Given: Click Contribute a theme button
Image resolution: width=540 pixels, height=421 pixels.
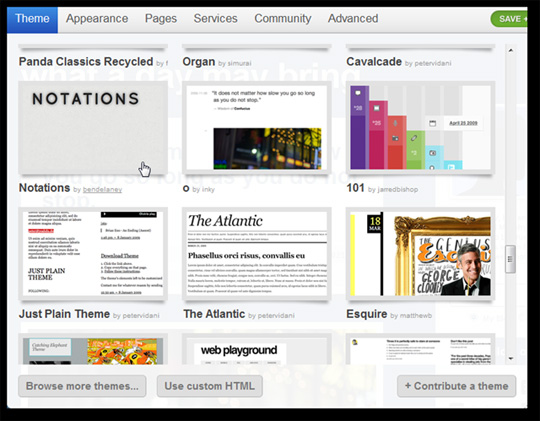Looking at the screenshot, I should point(457,386).
